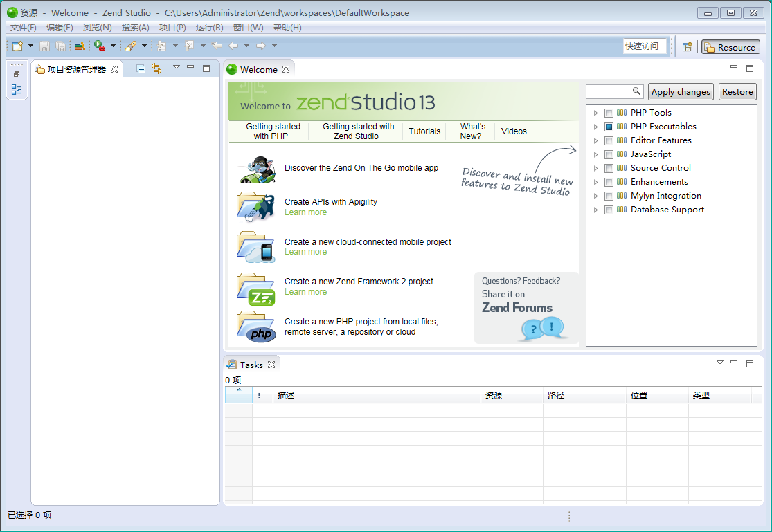Click Learn more under Create APIs with Apigility

click(x=305, y=212)
